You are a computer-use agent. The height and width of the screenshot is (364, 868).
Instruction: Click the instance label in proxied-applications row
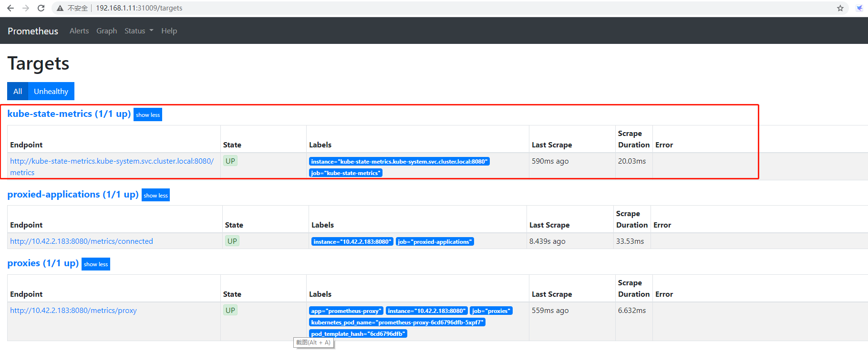pos(352,241)
